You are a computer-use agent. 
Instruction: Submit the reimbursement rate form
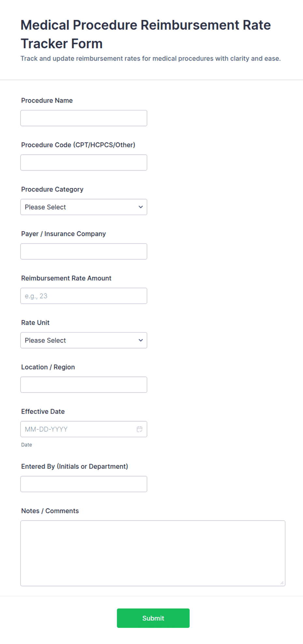pos(153,618)
